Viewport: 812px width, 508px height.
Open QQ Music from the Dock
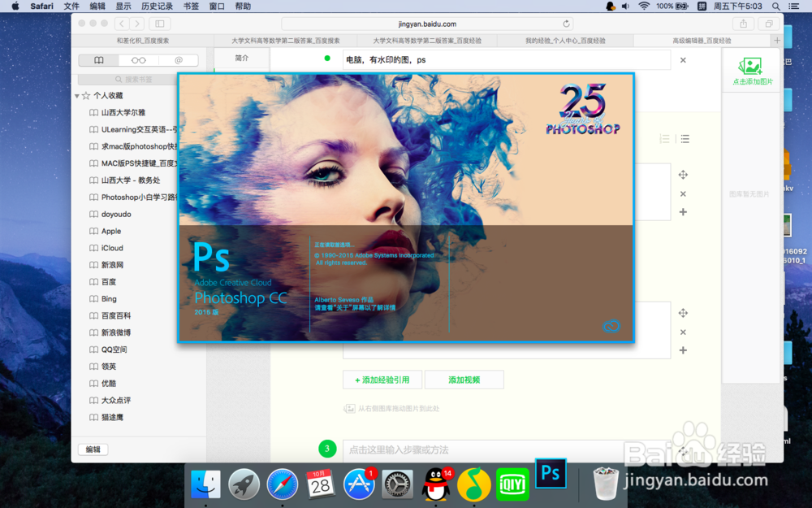coord(474,484)
